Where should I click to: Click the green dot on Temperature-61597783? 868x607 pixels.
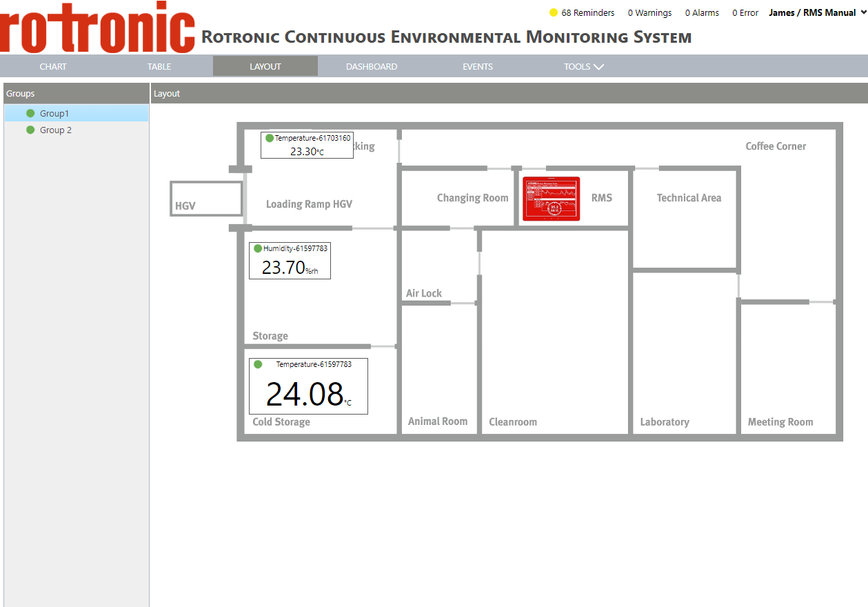pos(258,364)
